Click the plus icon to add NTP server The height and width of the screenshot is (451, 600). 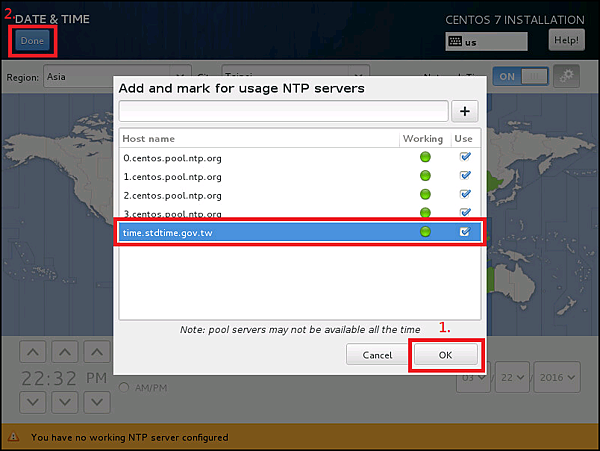click(x=465, y=111)
